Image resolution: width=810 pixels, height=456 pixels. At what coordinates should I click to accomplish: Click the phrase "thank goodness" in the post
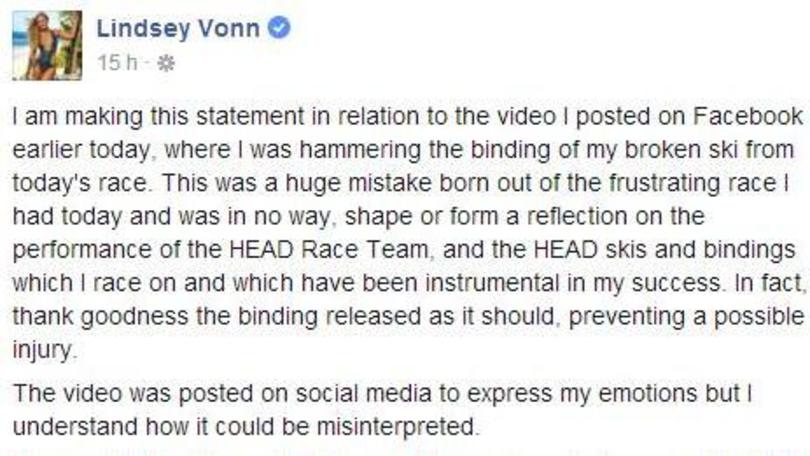100,317
